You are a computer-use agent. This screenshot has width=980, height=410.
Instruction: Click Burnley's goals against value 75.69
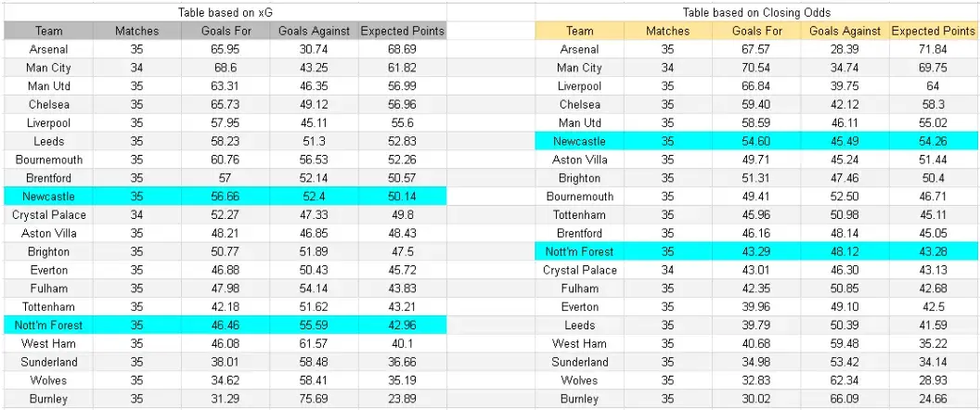314,399
